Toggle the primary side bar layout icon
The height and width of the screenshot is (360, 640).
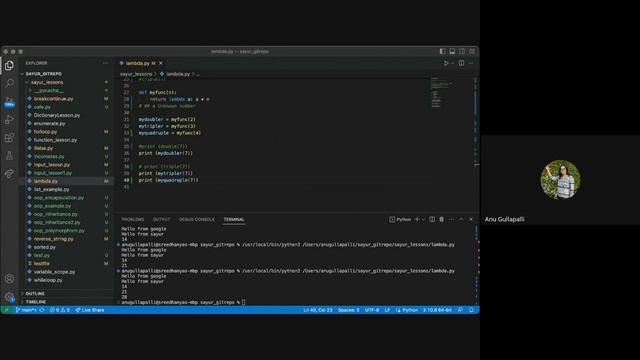442,51
